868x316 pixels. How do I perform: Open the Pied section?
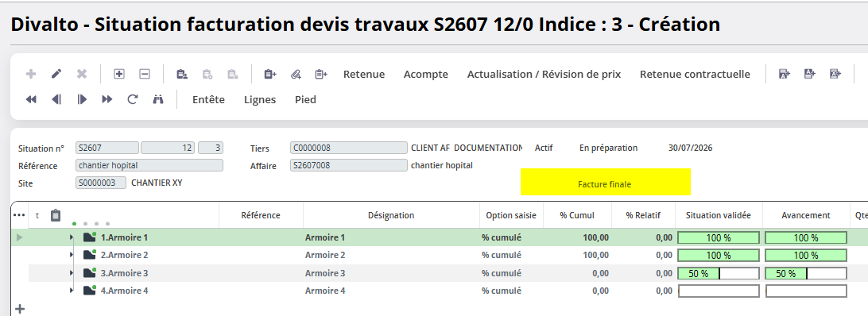305,99
